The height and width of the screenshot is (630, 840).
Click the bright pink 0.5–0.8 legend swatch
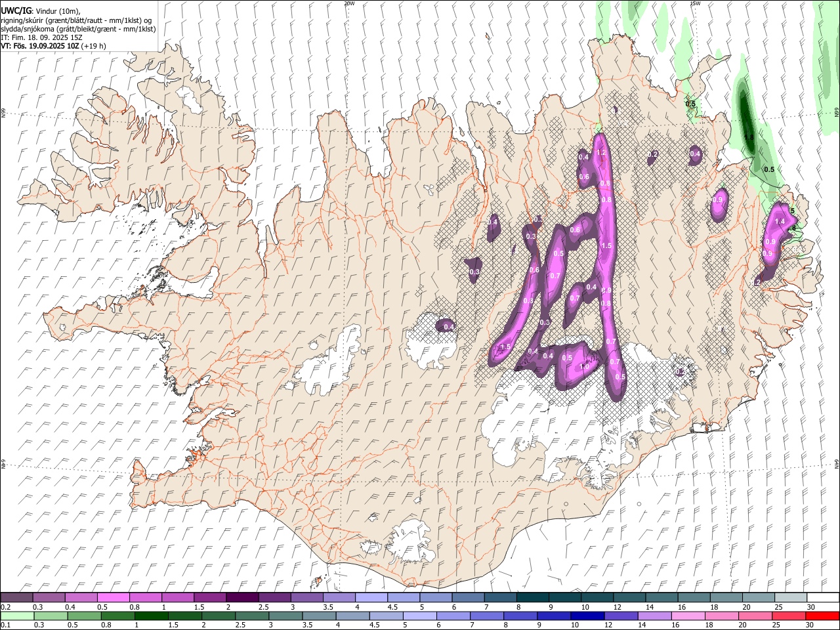click(114, 598)
